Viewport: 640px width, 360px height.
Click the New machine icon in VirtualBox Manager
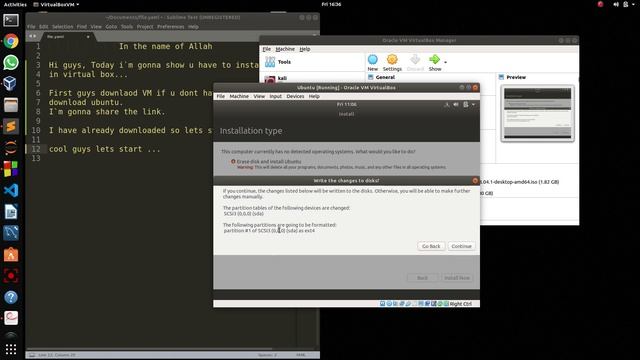point(373,62)
